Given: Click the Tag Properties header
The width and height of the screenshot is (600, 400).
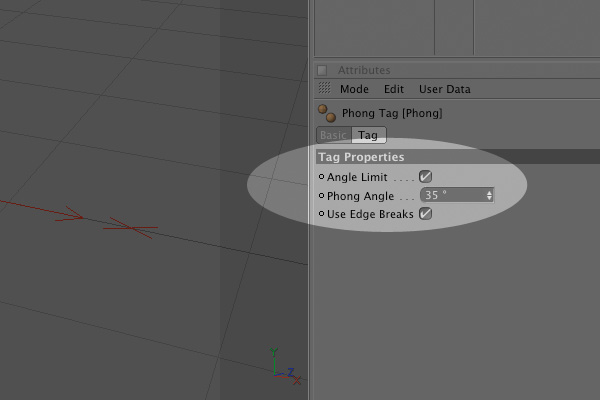Looking at the screenshot, I should pyautogui.click(x=458, y=157).
